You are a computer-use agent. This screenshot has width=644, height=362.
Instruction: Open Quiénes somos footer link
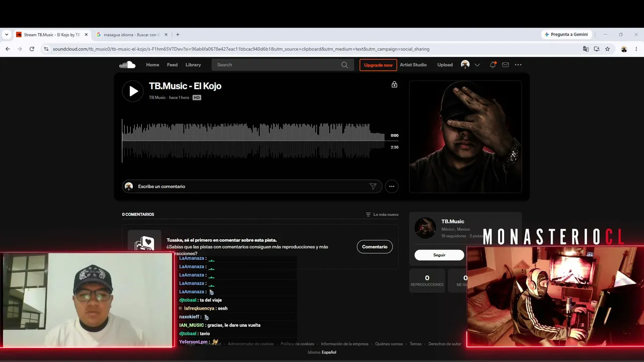tap(389, 344)
